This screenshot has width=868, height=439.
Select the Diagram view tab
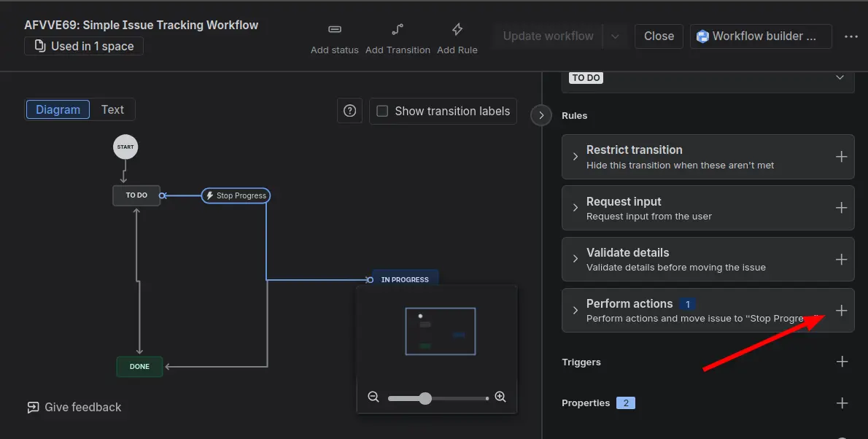58,110
